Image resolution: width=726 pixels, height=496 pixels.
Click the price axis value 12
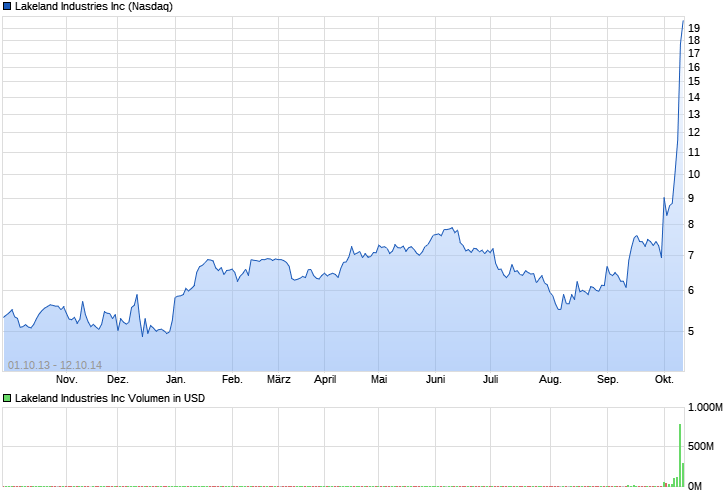pos(694,132)
